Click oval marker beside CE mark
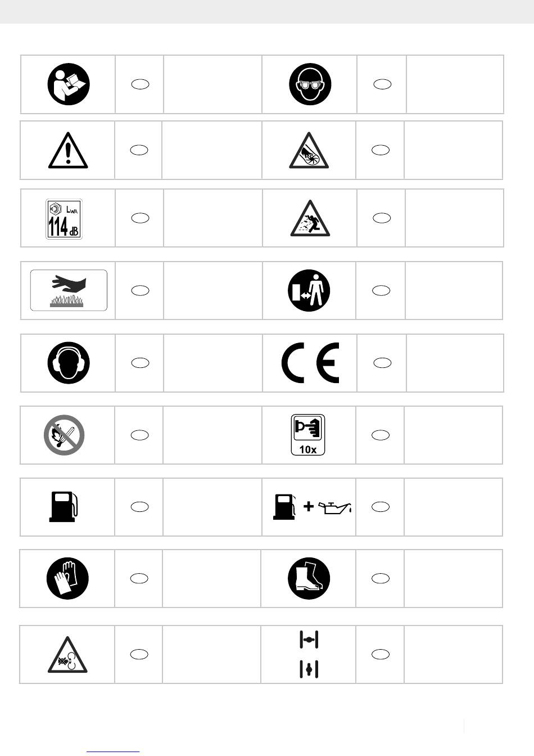Image resolution: width=534 pixels, height=756 pixels. pos(382,363)
